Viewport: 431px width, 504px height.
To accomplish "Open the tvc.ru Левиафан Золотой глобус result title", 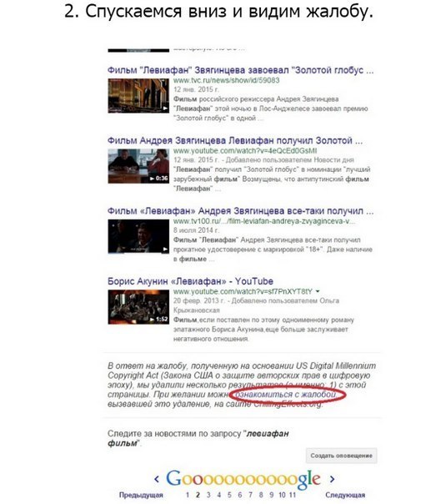I will click(x=240, y=70).
